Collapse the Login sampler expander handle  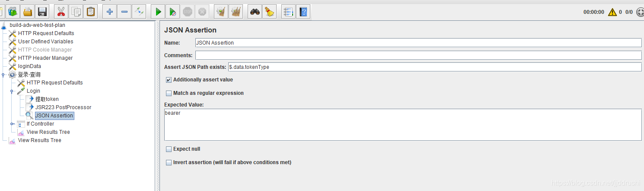coord(12,91)
